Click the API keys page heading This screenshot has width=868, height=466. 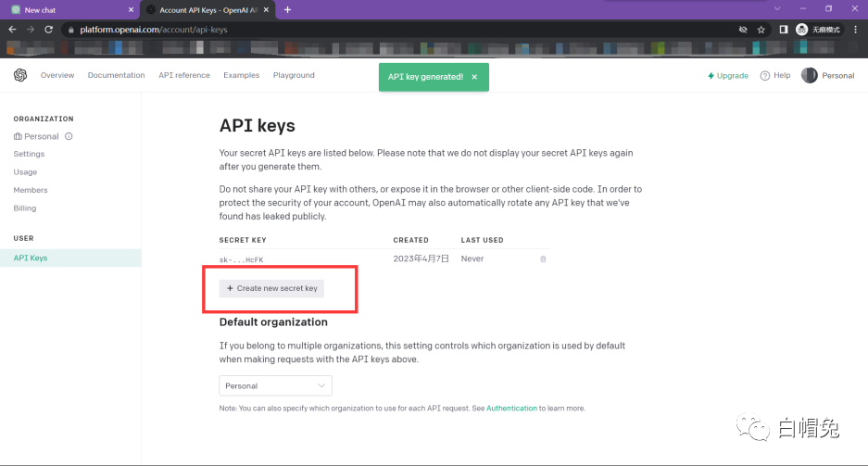pyautogui.click(x=258, y=126)
